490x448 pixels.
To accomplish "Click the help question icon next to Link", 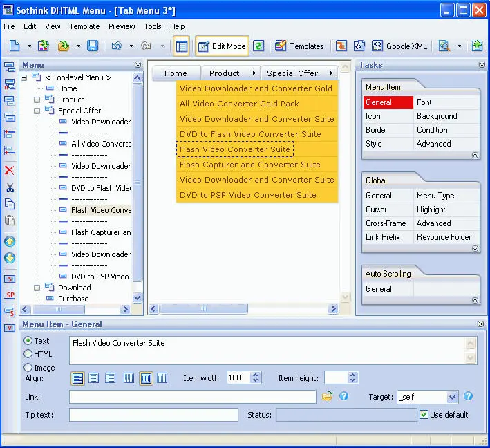I will coord(343,396).
